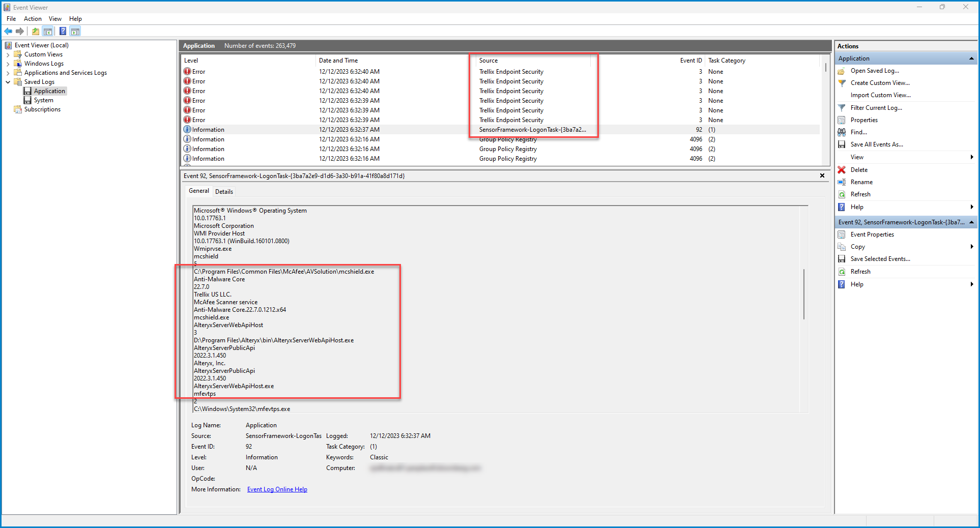Close the Event 92 preview pane
The width and height of the screenshot is (980, 528).
822,175
